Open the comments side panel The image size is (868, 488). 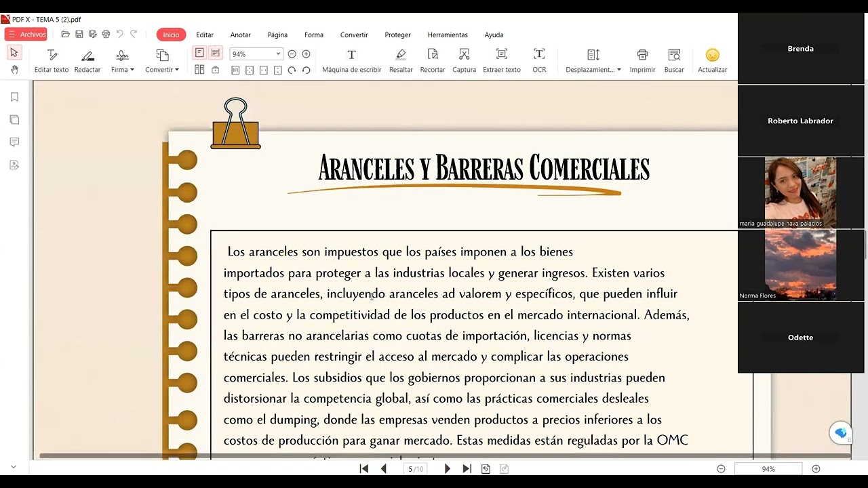pos(14,142)
